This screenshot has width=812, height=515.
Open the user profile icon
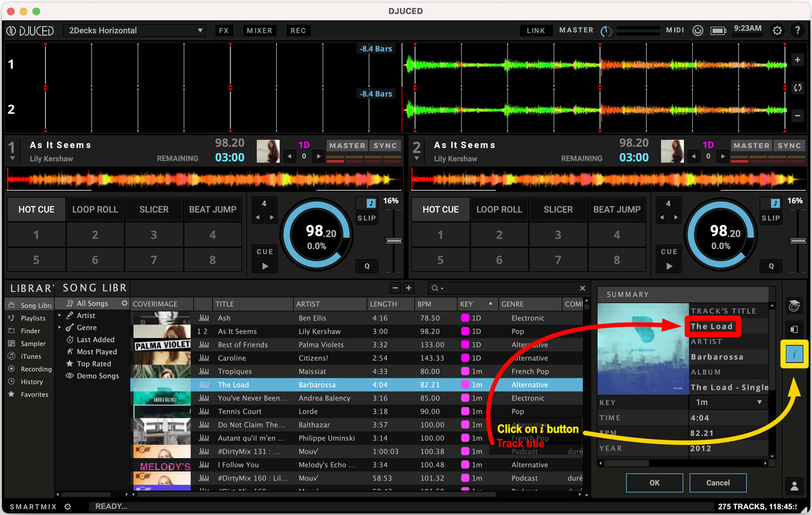pyautogui.click(x=795, y=486)
